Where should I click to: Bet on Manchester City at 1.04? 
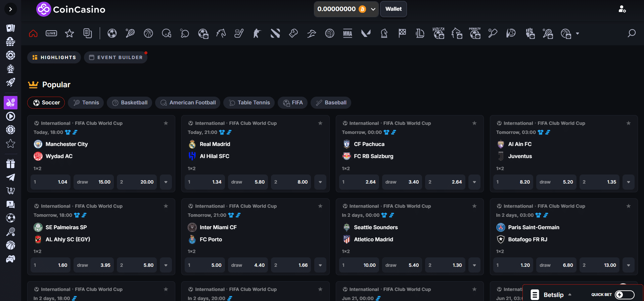[50, 182]
